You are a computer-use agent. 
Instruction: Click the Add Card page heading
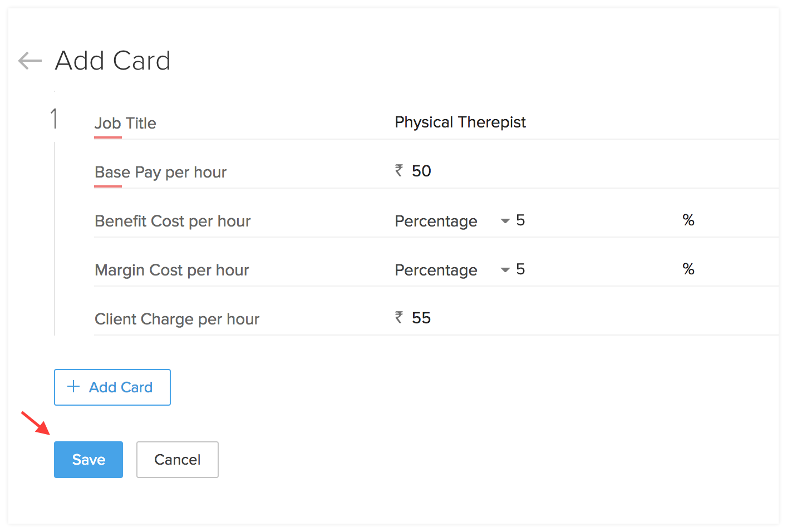pos(113,61)
